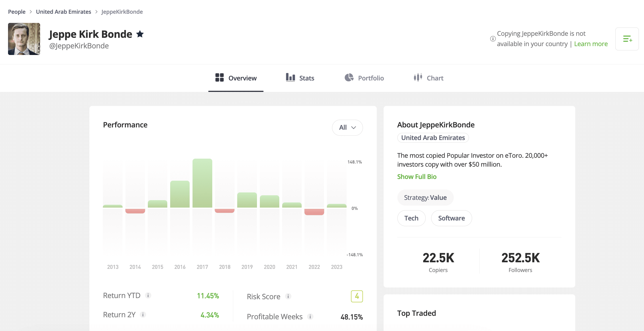Click the Portfolio pie icon

349,77
